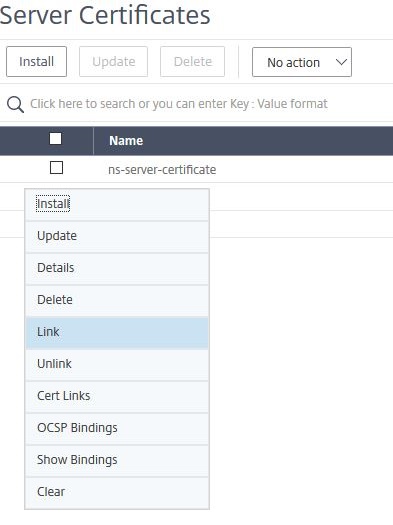This screenshot has height=525, width=393.
Task: Select the ns-server-certificate row name
Action: click(162, 170)
